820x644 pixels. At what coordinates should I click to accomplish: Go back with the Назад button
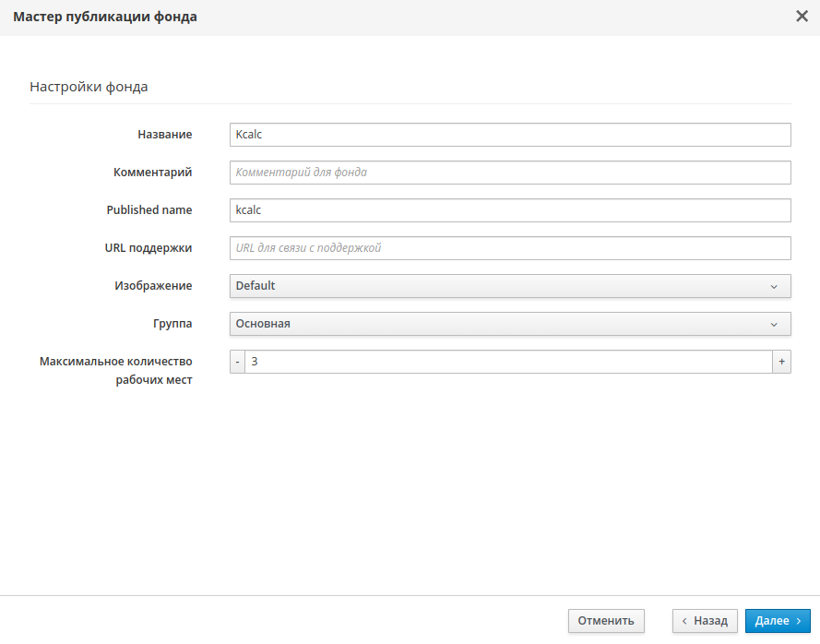[x=705, y=621]
